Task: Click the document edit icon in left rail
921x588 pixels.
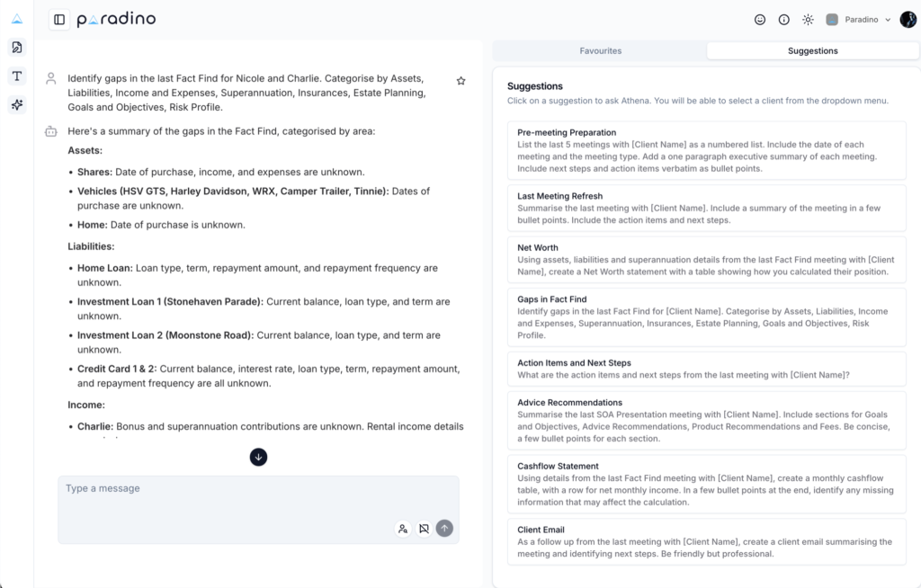Action: [x=17, y=48]
